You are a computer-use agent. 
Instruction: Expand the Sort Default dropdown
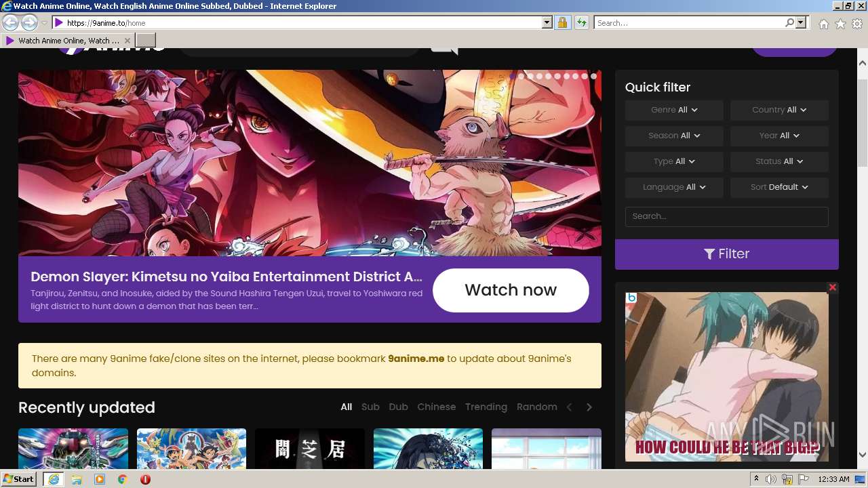(x=779, y=187)
